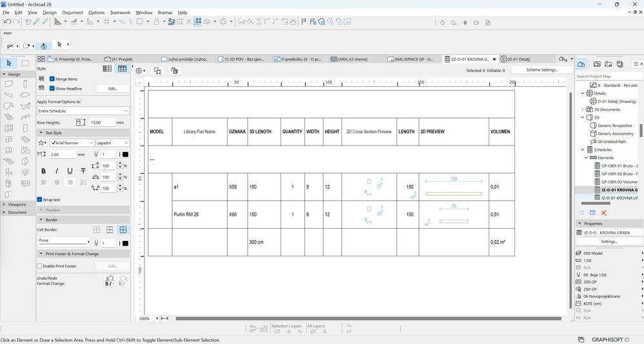Open the Puna line type dropdown

[64, 241]
